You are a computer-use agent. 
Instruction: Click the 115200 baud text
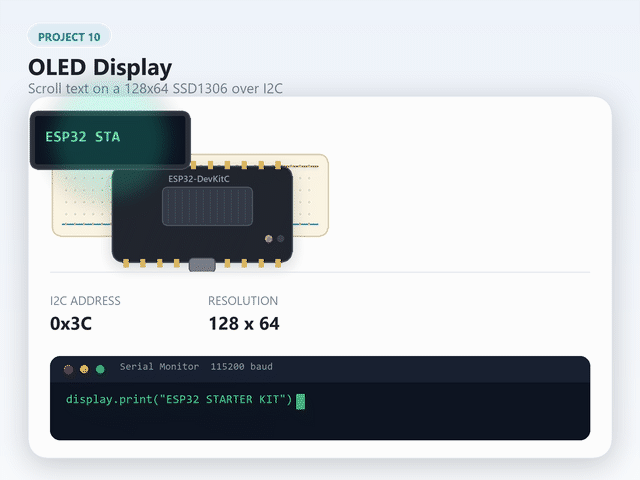tap(242, 367)
